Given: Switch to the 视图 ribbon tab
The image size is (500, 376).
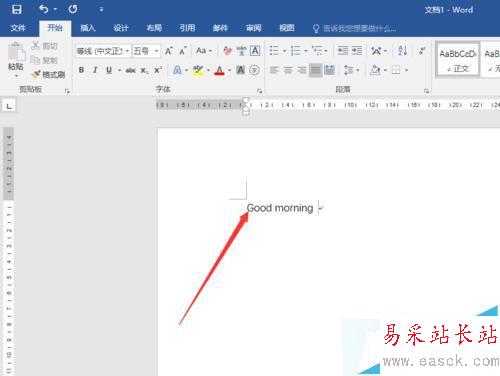Looking at the screenshot, I should click(287, 28).
